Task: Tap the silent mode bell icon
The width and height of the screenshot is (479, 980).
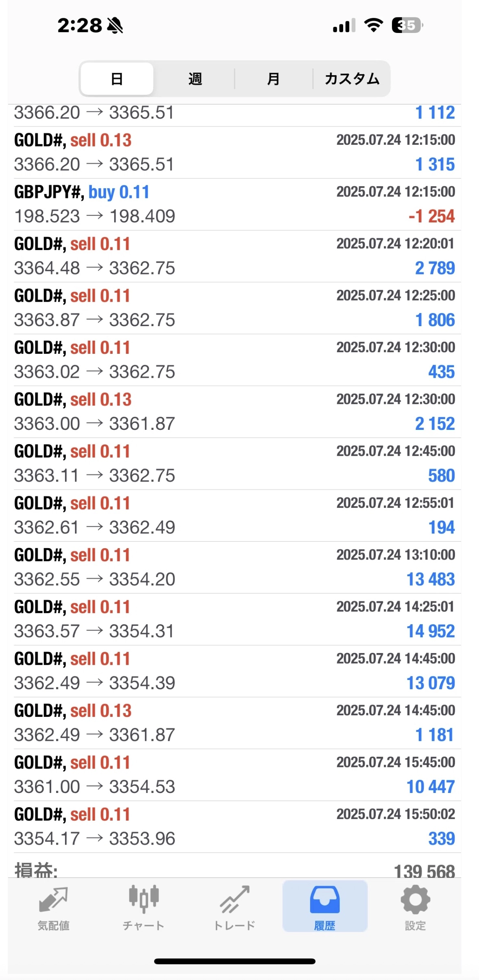Action: pyautogui.click(x=115, y=26)
